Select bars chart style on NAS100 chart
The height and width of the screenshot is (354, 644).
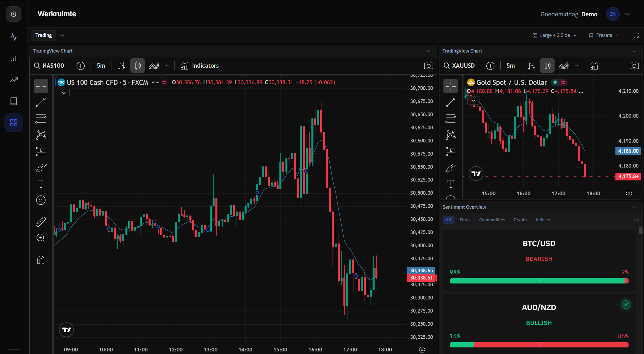(122, 66)
